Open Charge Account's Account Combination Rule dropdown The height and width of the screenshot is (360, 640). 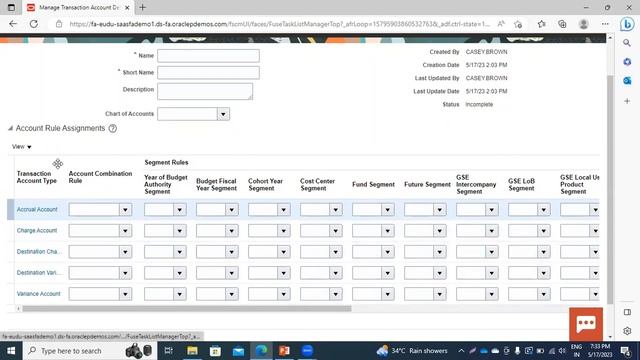125,231
